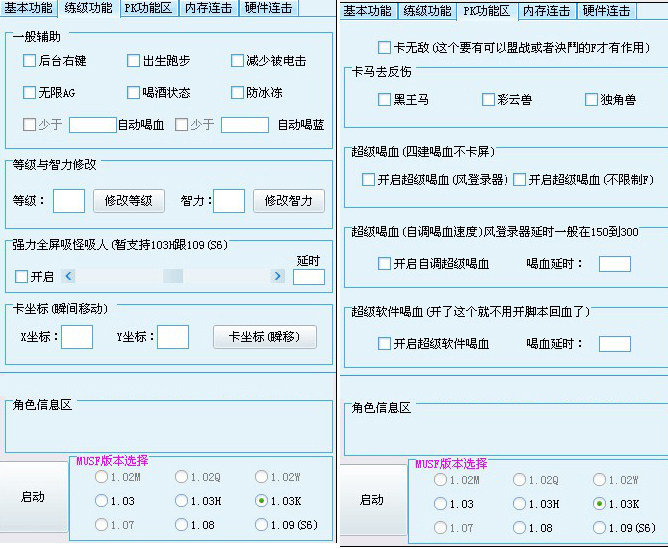
Task: Enable 开启超级喝血(不限制F) checkbox
Action: 519,179
